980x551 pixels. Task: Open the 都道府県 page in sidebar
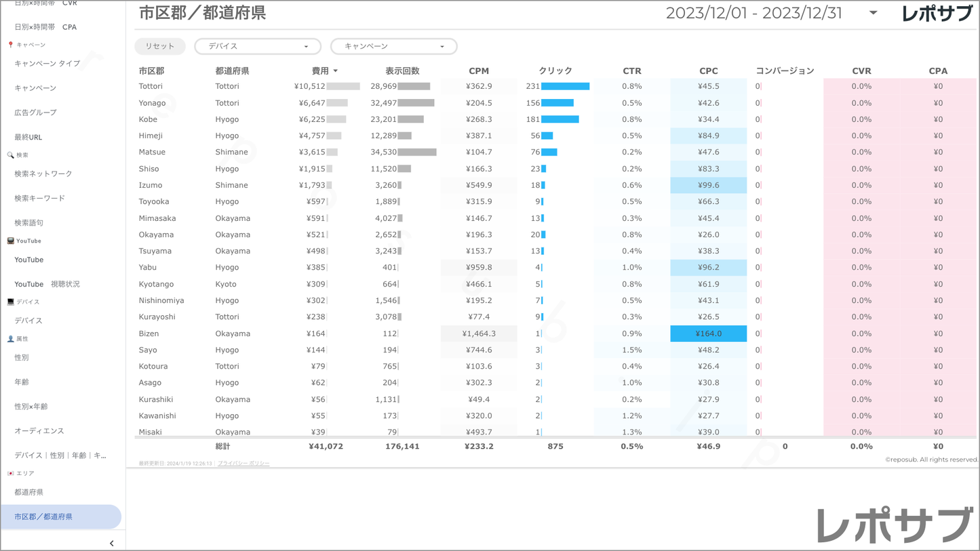coord(28,492)
